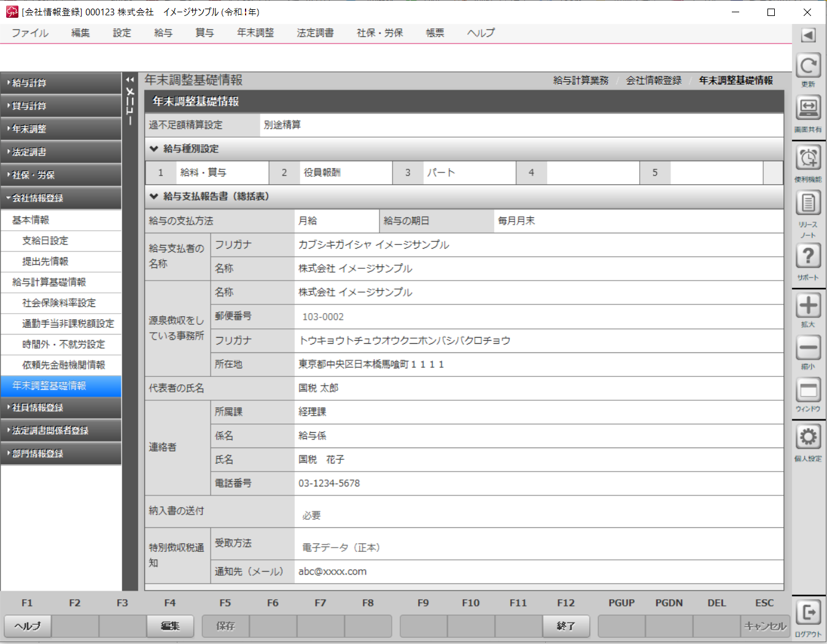Click the abc@xxxx.com notification email field
Viewport: 827px width, 644px height.
(x=538, y=572)
